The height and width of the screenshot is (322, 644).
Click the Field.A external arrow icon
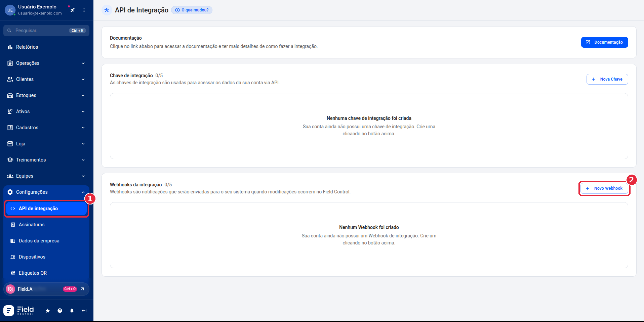tap(82, 289)
